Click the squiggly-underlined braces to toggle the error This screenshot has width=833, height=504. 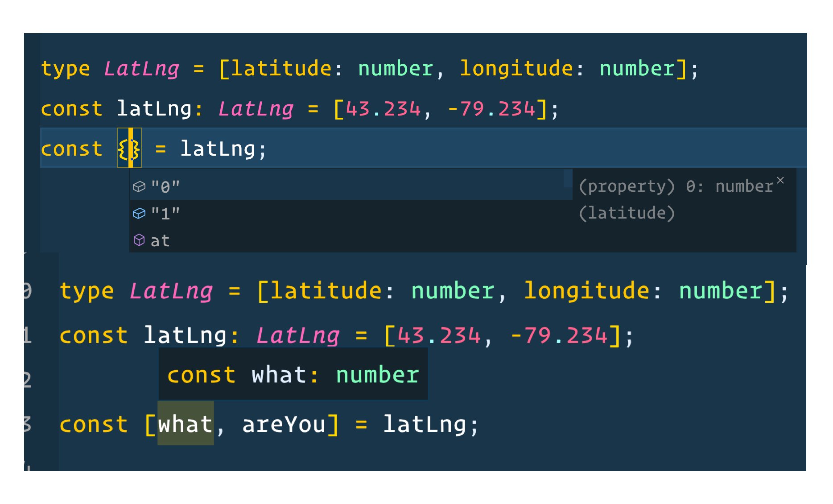(129, 148)
